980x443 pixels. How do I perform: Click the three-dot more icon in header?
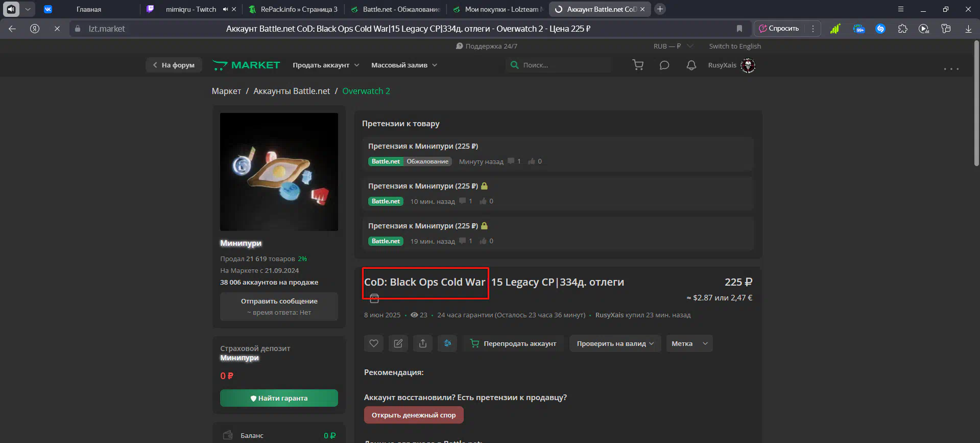tap(951, 68)
